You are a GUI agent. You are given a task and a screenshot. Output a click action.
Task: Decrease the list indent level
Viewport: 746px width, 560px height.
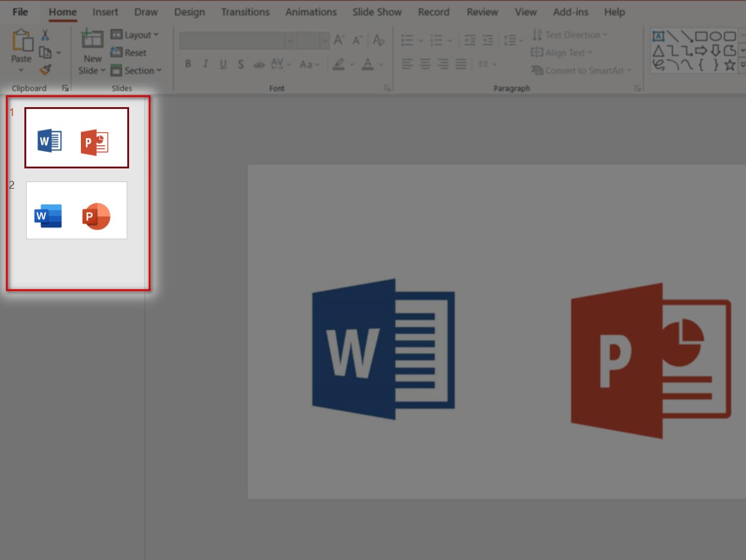(470, 40)
